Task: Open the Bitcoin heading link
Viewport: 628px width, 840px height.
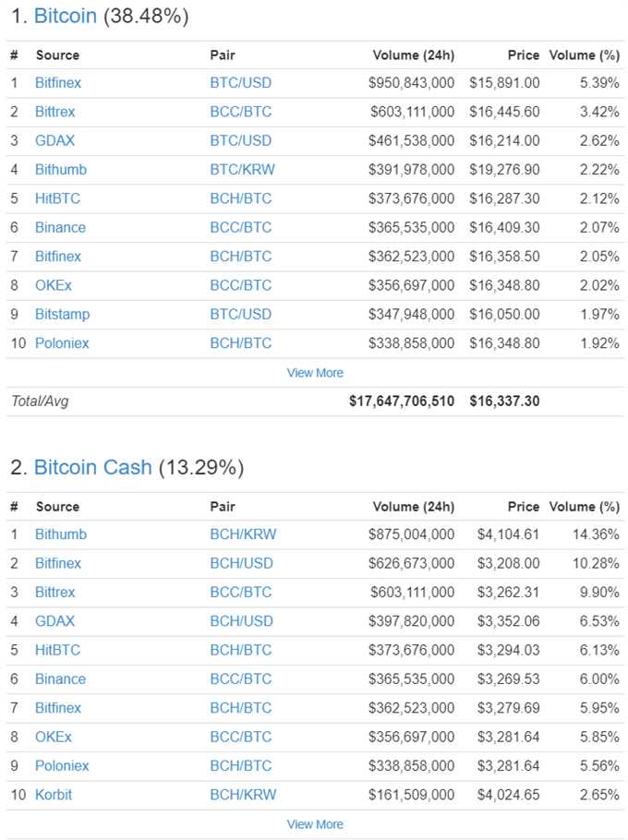Action: tap(66, 16)
